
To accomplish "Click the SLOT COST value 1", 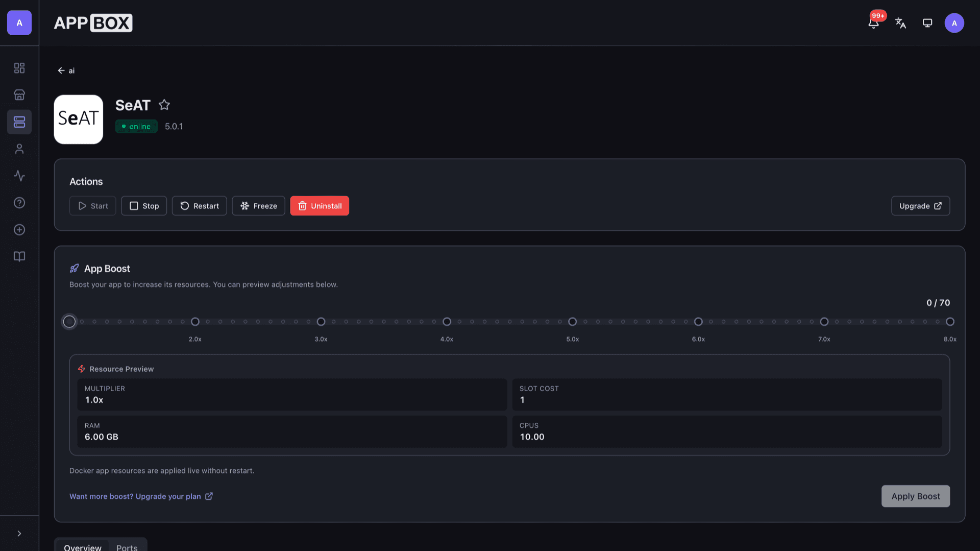I will 522,400.
